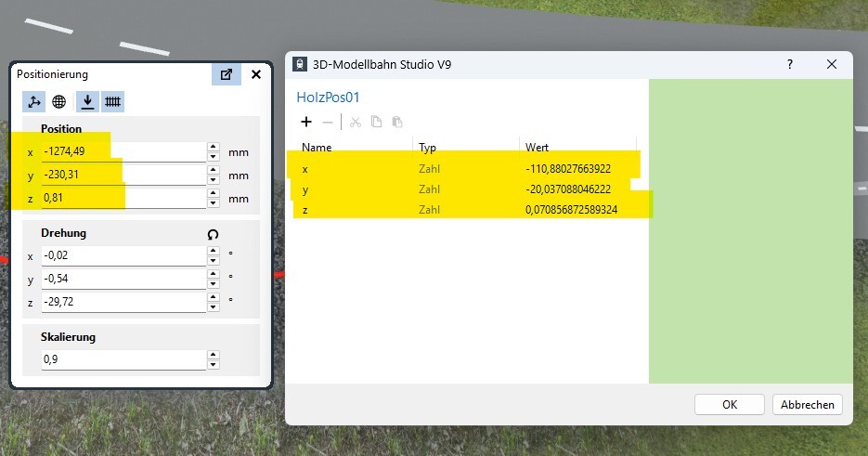This screenshot has width=868, height=456.
Task: Edit Position z field 0,81
Action: tap(123, 198)
